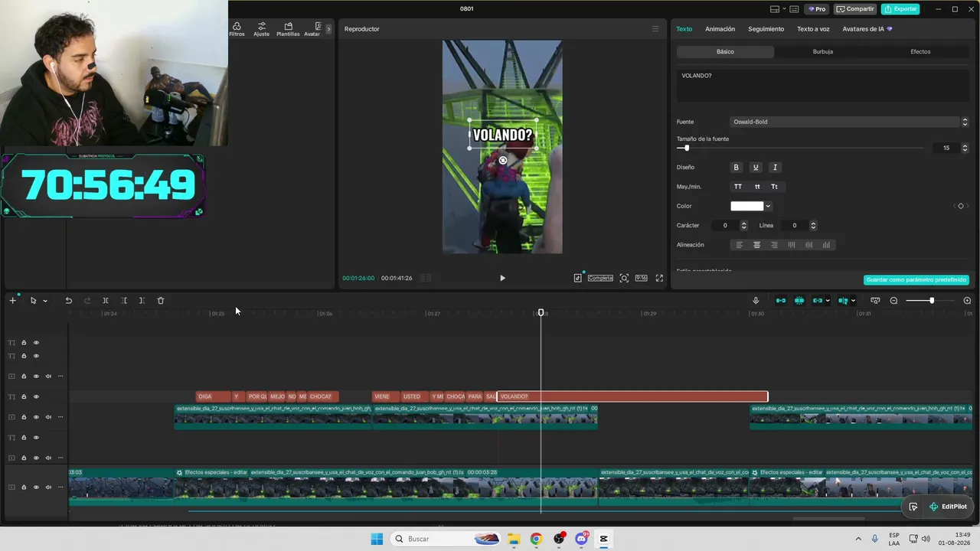Image resolution: width=980 pixels, height=551 pixels.
Task: Open the preview axis dropdown arrow
Action: (853, 301)
